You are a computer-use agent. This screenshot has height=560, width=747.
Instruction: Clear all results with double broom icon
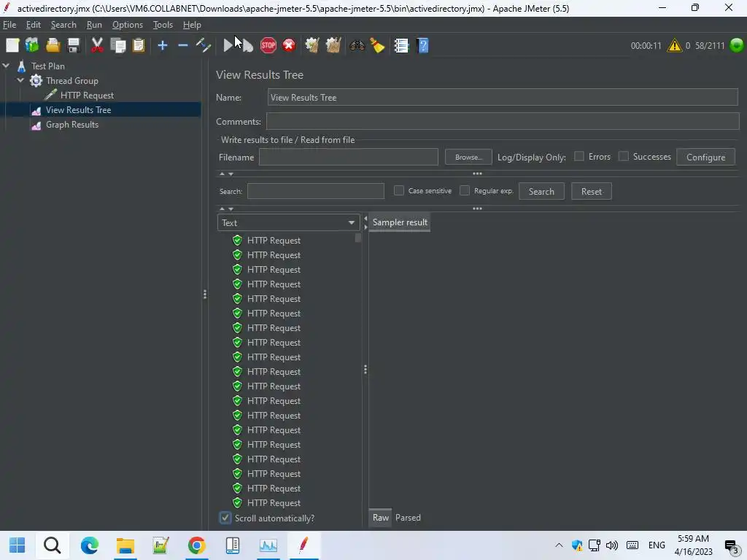coord(333,45)
